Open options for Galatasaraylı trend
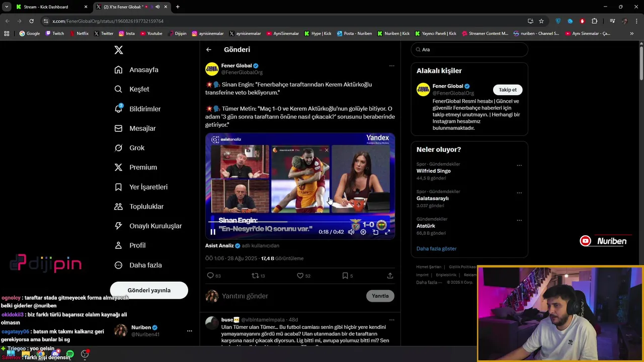 point(519,193)
